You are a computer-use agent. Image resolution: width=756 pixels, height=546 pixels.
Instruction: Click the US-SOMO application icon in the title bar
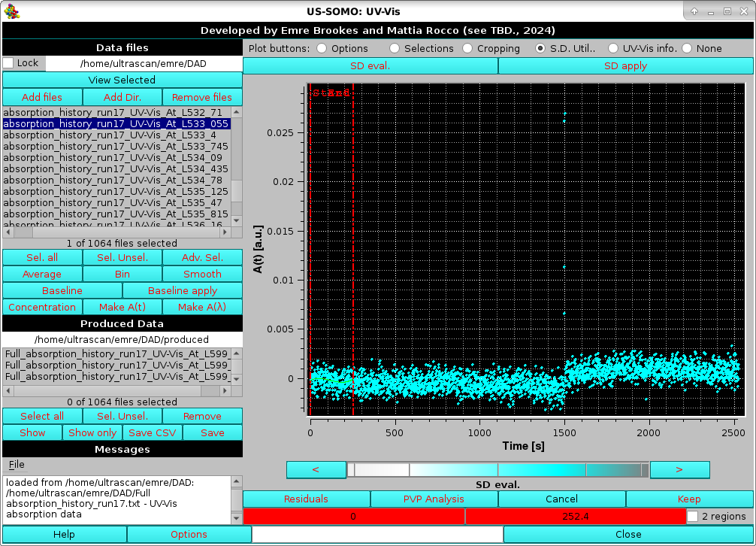11,11
